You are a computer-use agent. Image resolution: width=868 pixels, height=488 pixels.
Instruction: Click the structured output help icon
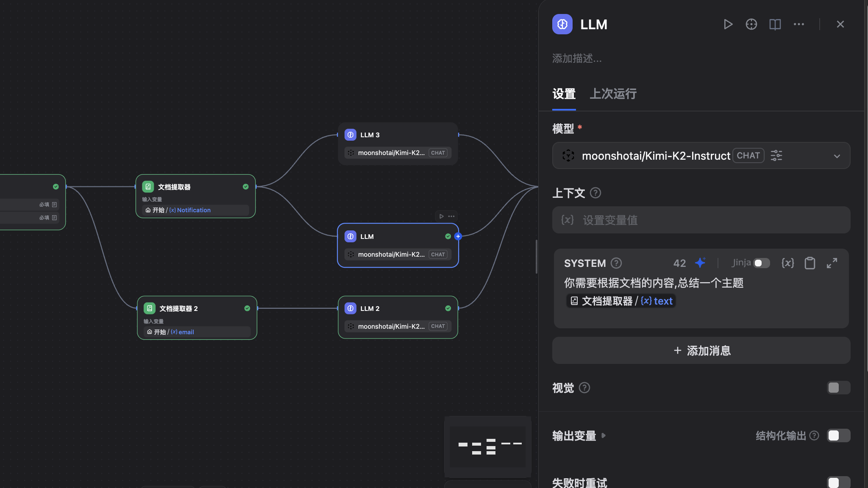(814, 435)
